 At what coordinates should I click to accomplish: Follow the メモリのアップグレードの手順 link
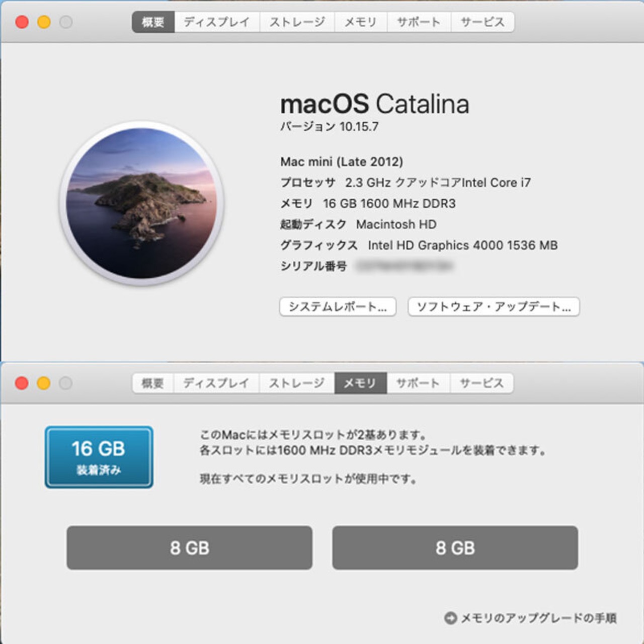pyautogui.click(x=538, y=618)
